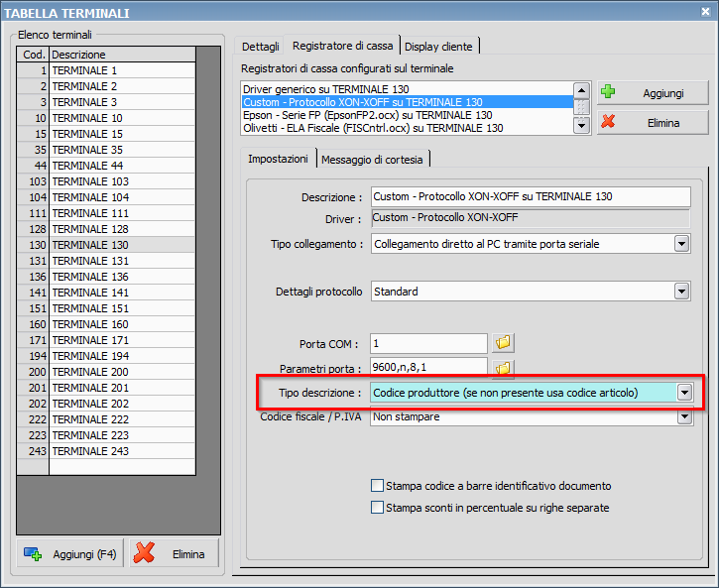Image resolution: width=719 pixels, height=588 pixels.
Task: Click the Descrizione input field
Action: (x=531, y=196)
